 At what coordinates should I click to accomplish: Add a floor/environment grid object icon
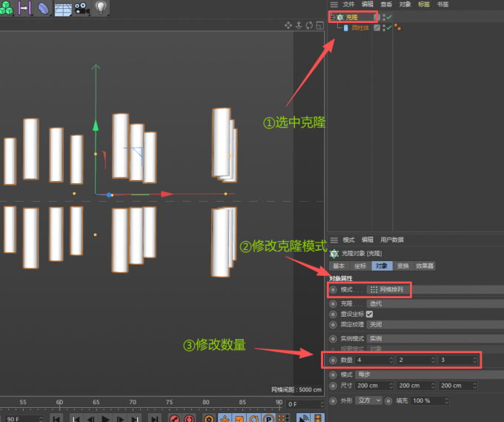click(63, 8)
